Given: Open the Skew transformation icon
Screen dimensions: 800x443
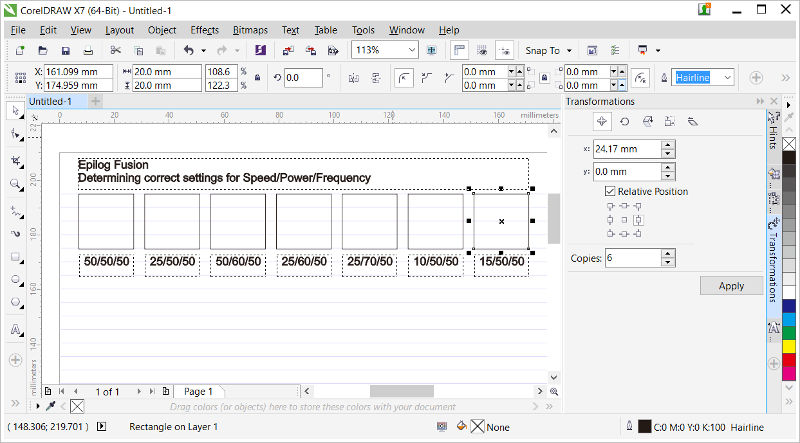Looking at the screenshot, I should (693, 121).
